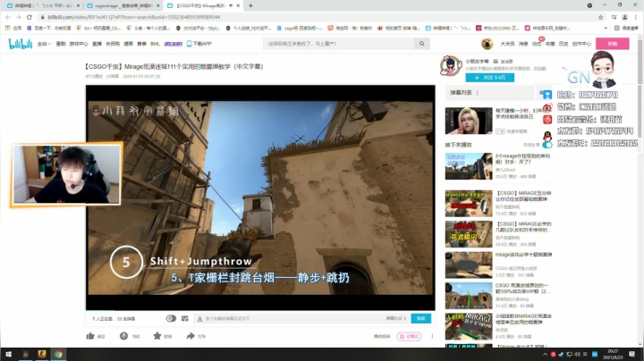This screenshot has height=361, width=644.
Task: Open the user avatar in the bilibili header
Action: (x=487, y=44)
